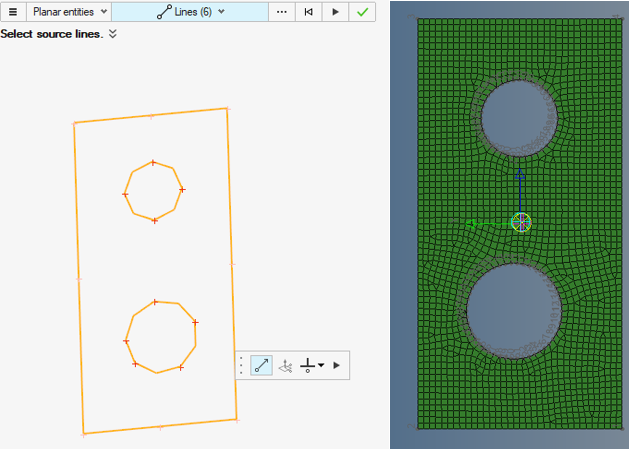Click the play triangle in the microdialog
This screenshot has height=449, width=629.
[x=337, y=366]
